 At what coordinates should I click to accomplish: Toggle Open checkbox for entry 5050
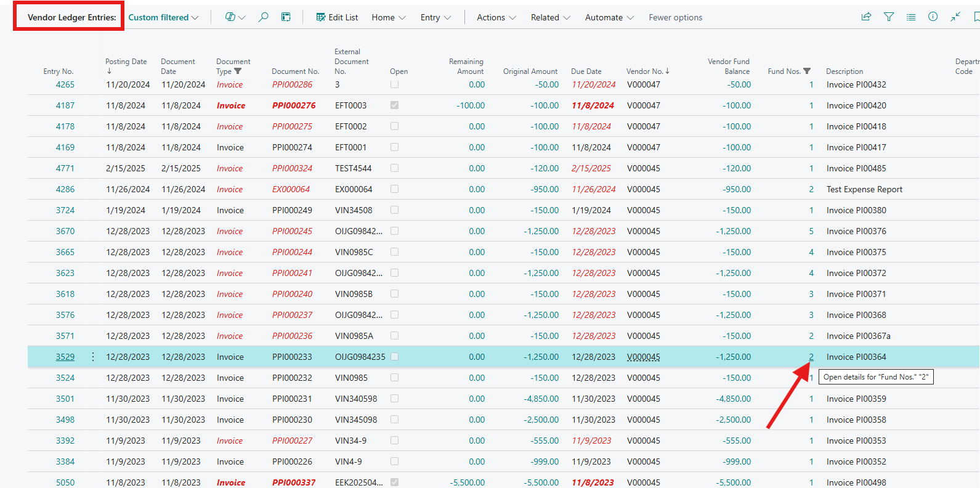pyautogui.click(x=394, y=482)
